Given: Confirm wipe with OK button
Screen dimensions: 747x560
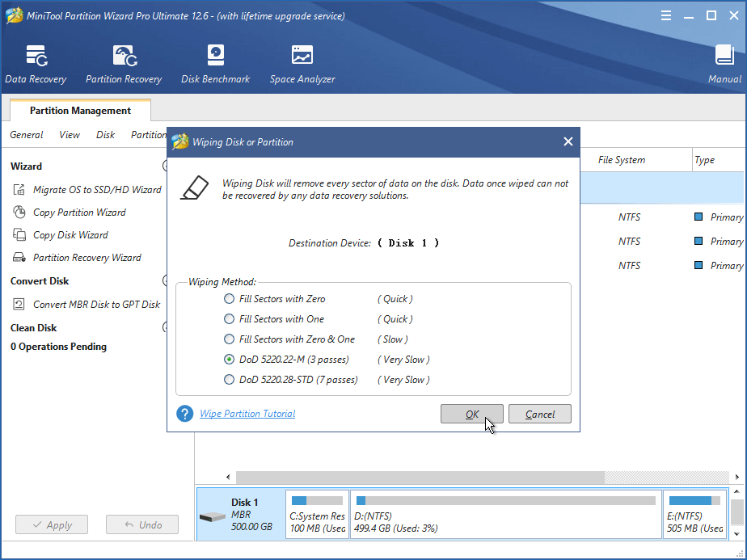Looking at the screenshot, I should 471,415.
